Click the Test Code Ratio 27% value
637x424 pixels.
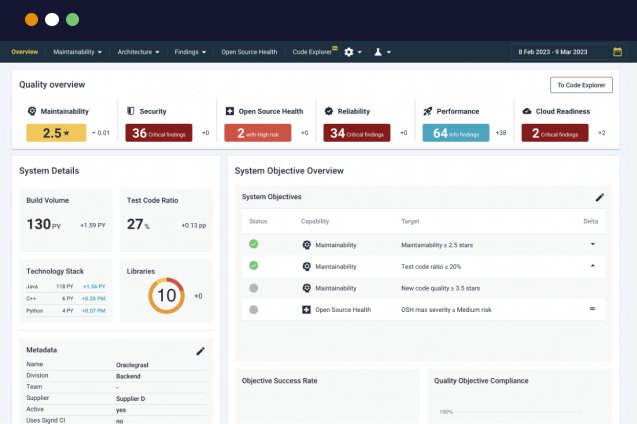click(138, 224)
